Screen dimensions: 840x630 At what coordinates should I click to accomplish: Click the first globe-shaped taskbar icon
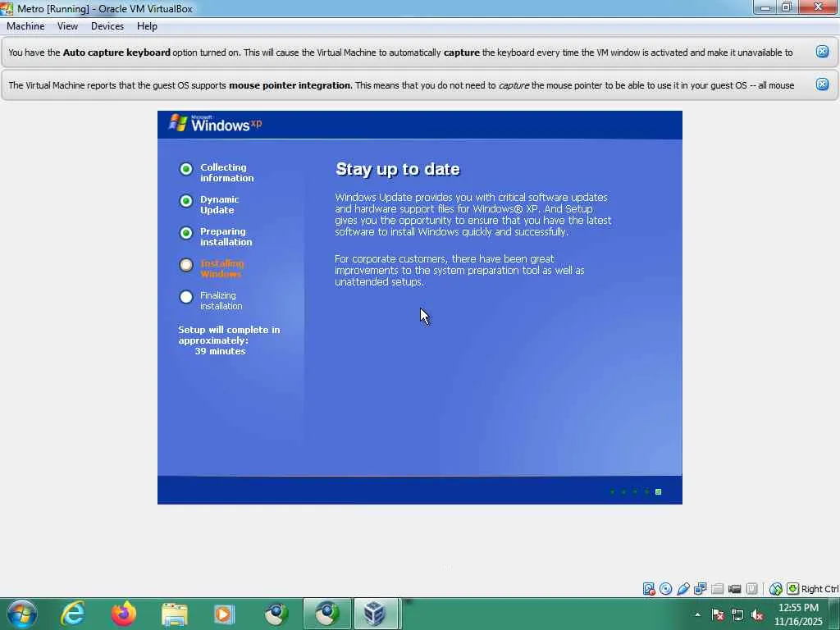click(276, 614)
